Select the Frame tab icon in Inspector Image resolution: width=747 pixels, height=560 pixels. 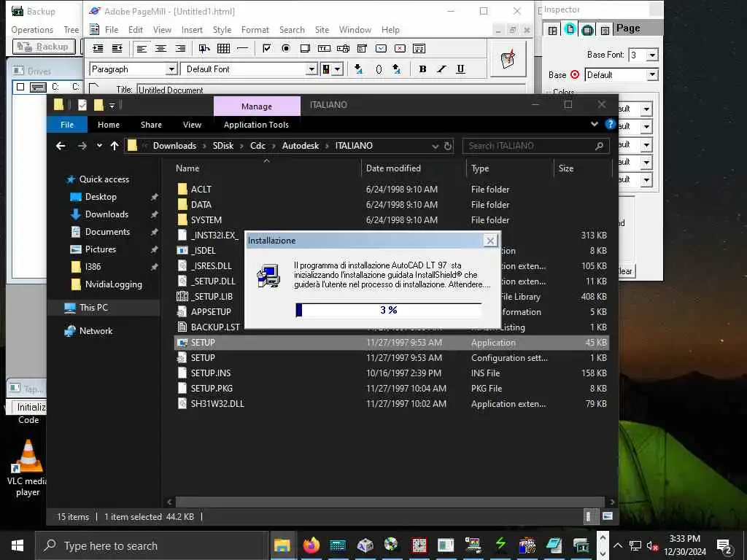click(x=553, y=31)
